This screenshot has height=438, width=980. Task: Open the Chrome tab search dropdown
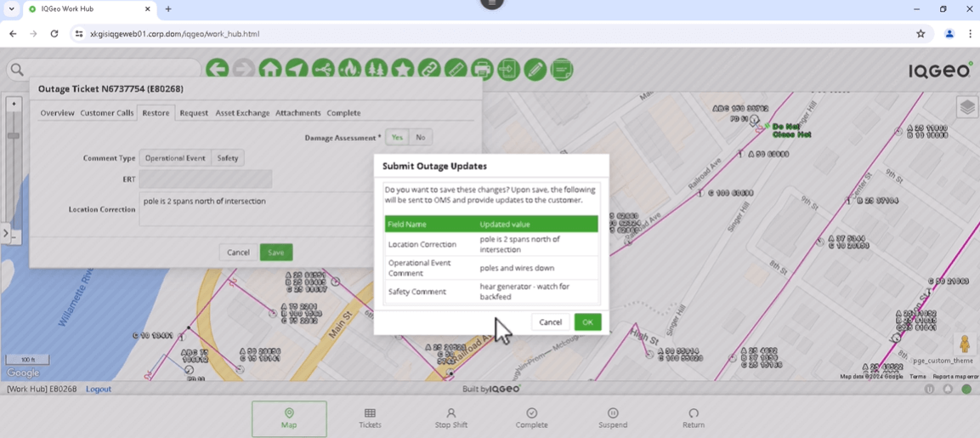[11, 9]
